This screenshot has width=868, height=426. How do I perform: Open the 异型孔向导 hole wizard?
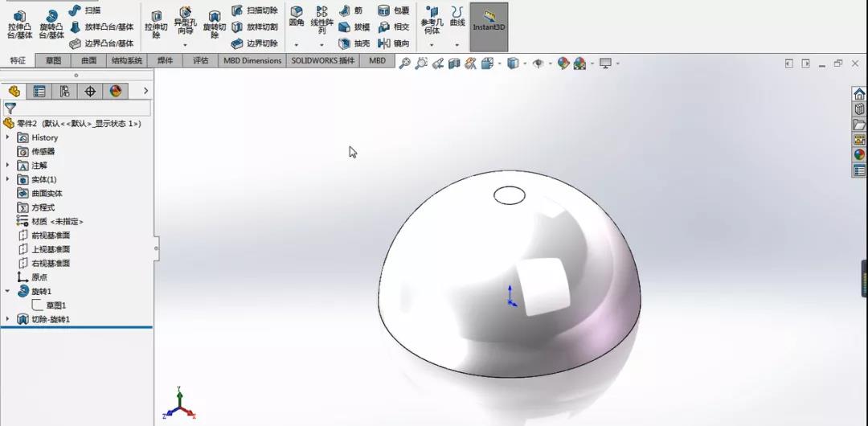click(x=185, y=21)
